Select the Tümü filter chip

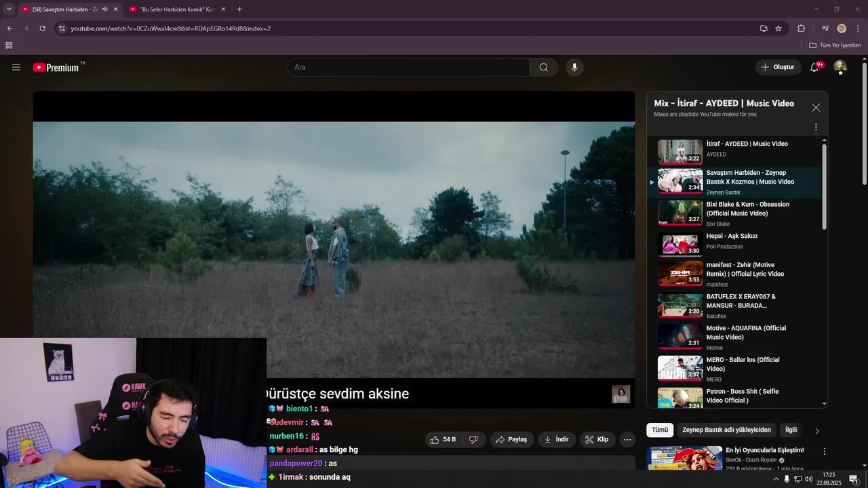click(660, 430)
